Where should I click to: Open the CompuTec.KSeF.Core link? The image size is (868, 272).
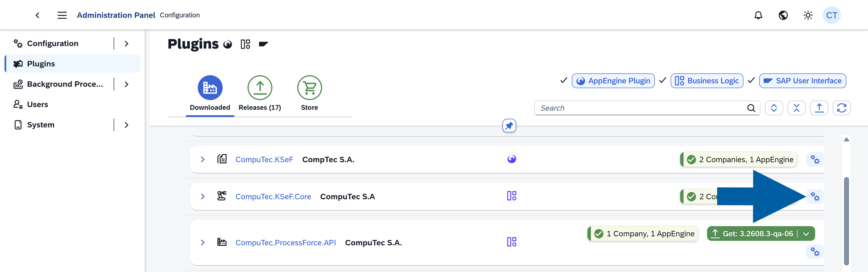[273, 197]
